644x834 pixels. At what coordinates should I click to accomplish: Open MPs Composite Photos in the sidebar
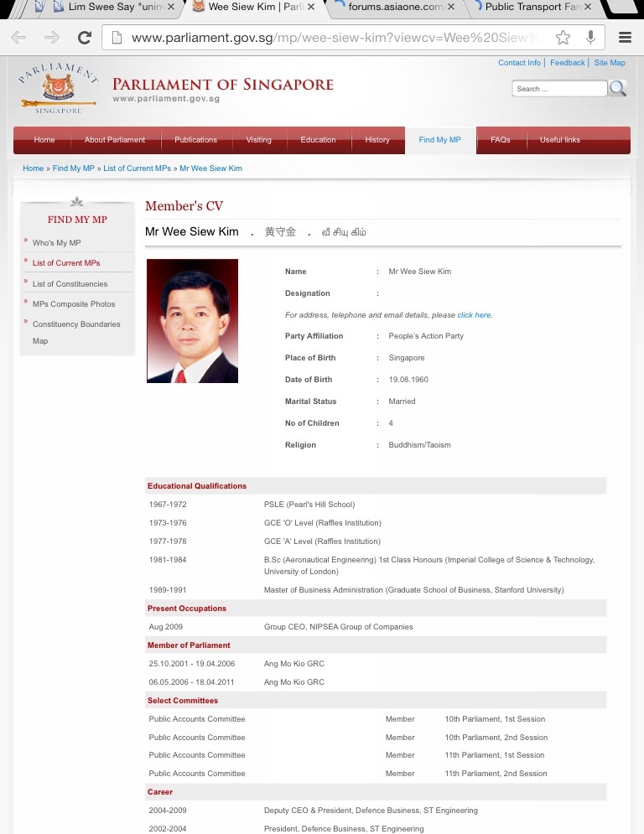[74, 304]
